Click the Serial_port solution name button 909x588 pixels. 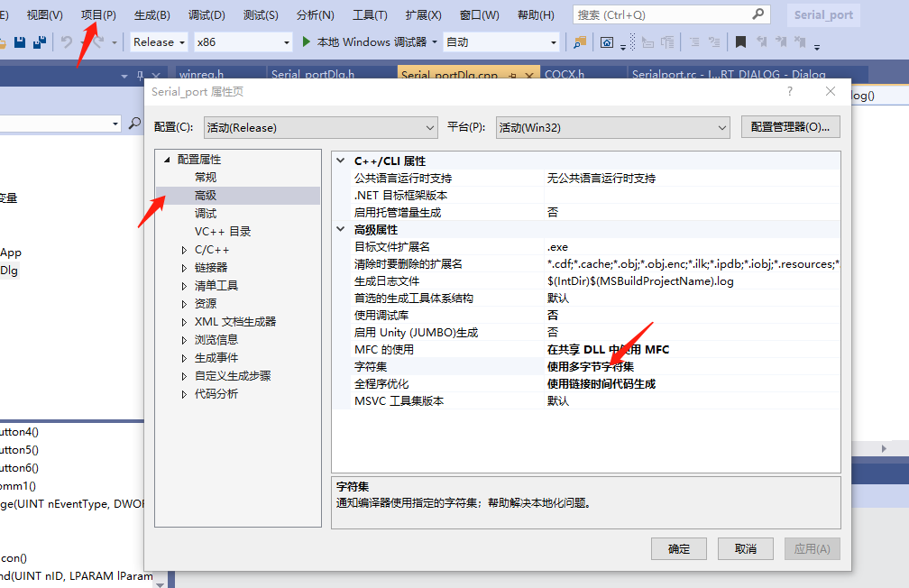pos(823,15)
